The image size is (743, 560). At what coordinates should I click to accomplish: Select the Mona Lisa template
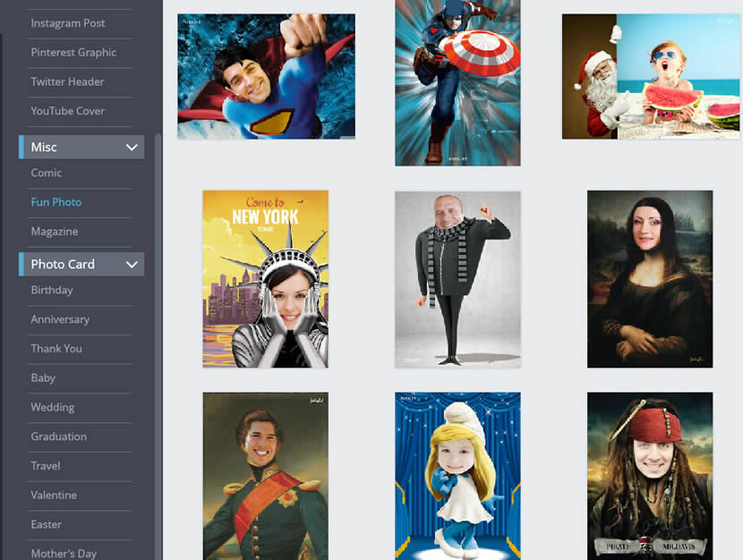click(650, 279)
